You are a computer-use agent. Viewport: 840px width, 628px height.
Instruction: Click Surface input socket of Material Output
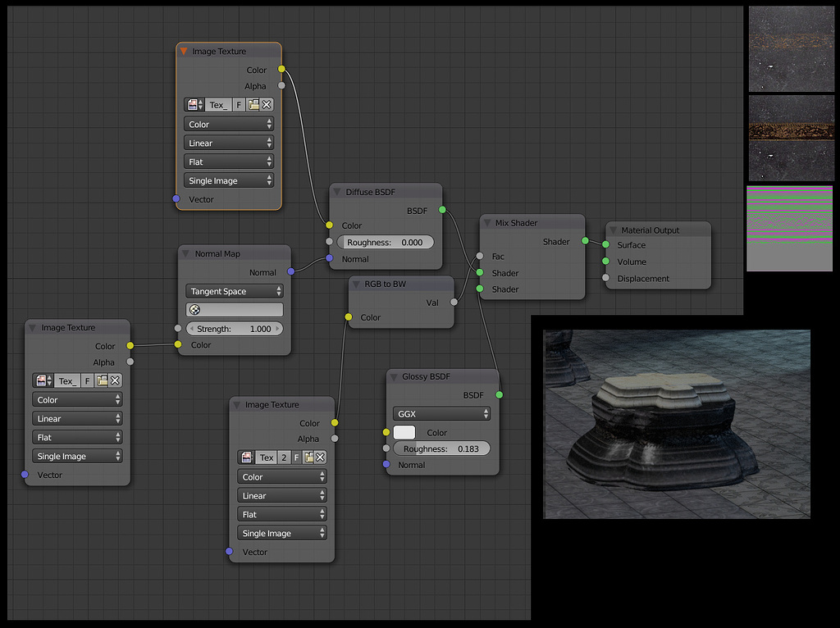coord(605,244)
